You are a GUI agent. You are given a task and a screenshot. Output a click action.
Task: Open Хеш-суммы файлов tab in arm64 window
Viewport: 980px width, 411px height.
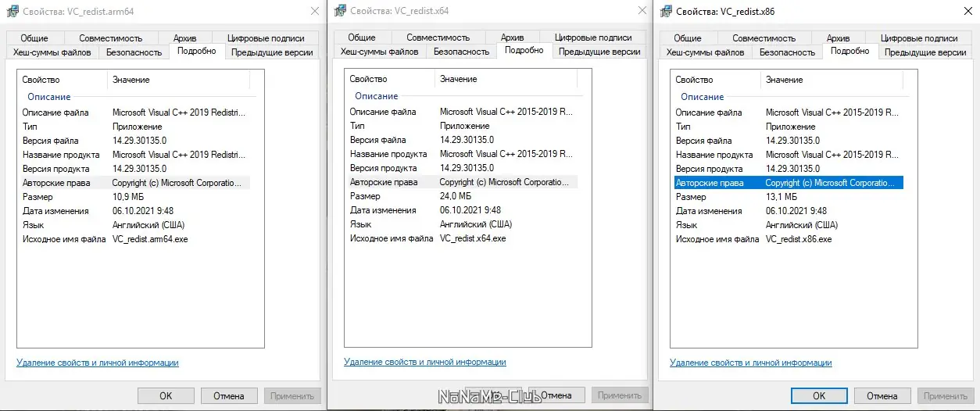52,52
